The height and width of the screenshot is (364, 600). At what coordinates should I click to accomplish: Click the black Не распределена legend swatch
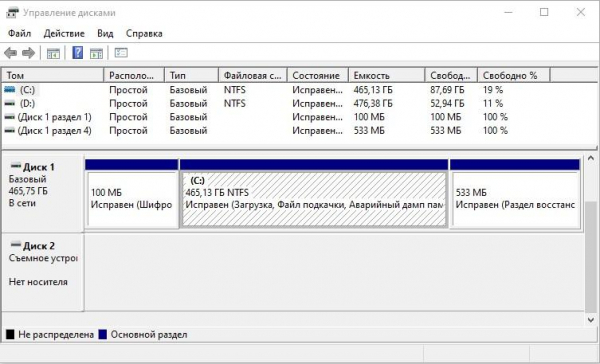10,335
